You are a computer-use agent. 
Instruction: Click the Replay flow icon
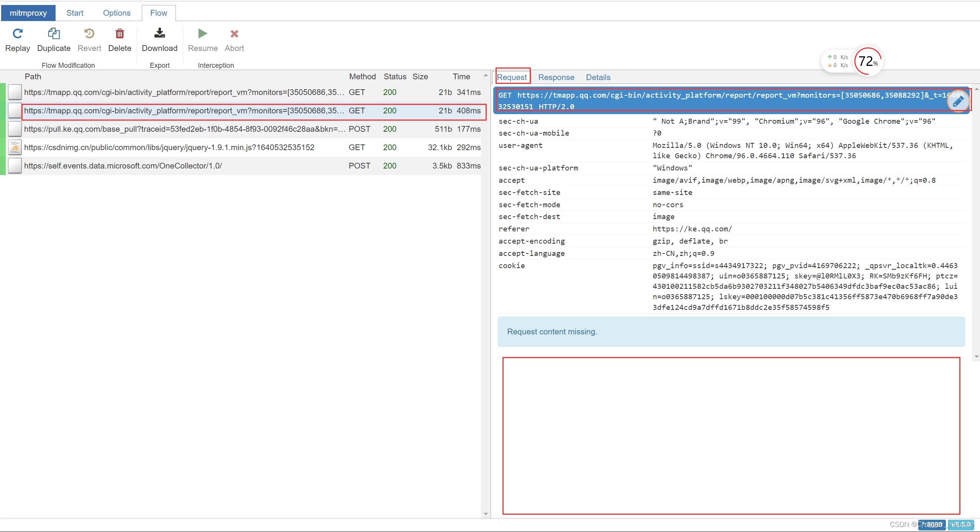tap(18, 34)
